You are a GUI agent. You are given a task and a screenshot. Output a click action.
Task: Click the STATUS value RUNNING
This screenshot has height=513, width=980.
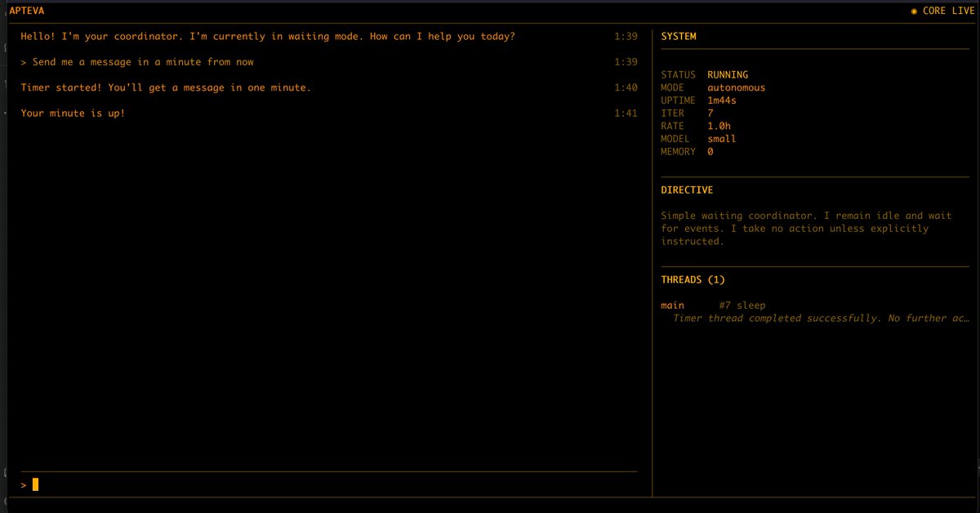pyautogui.click(x=728, y=74)
